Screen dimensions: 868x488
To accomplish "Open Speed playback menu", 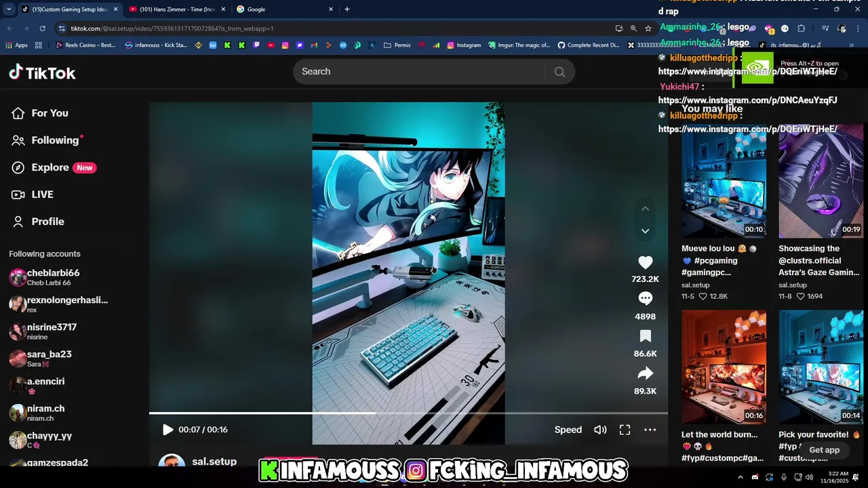I will click(x=568, y=430).
